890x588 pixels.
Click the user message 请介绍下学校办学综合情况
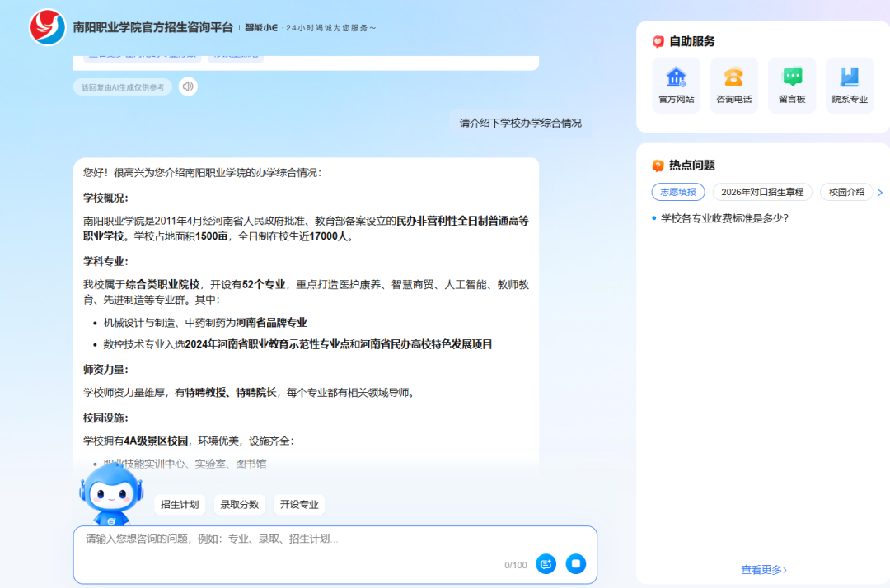tap(520, 124)
